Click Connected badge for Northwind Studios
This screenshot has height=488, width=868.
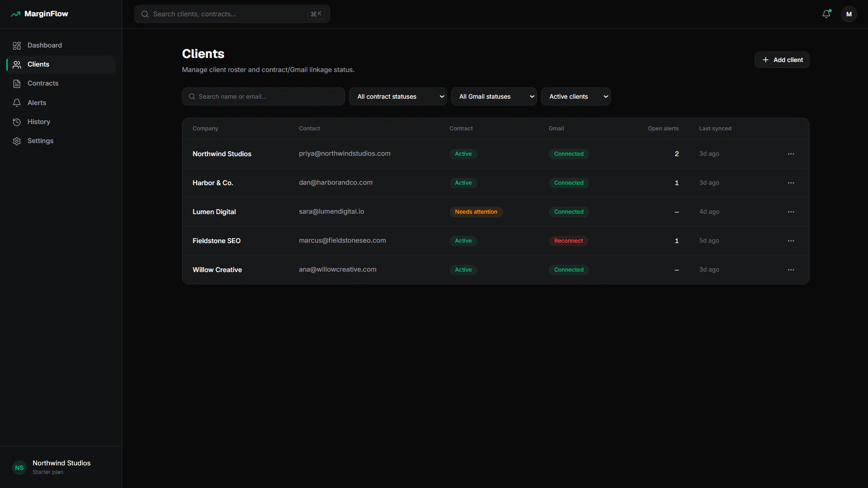click(569, 154)
